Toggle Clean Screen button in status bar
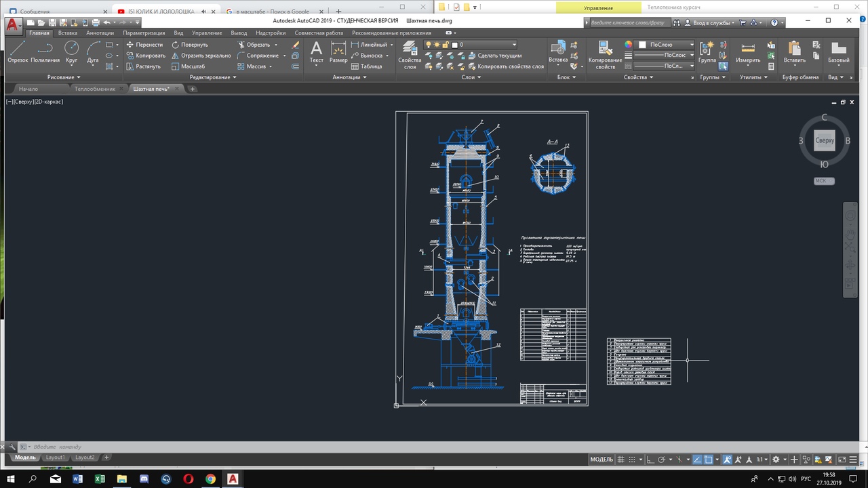 [842, 460]
